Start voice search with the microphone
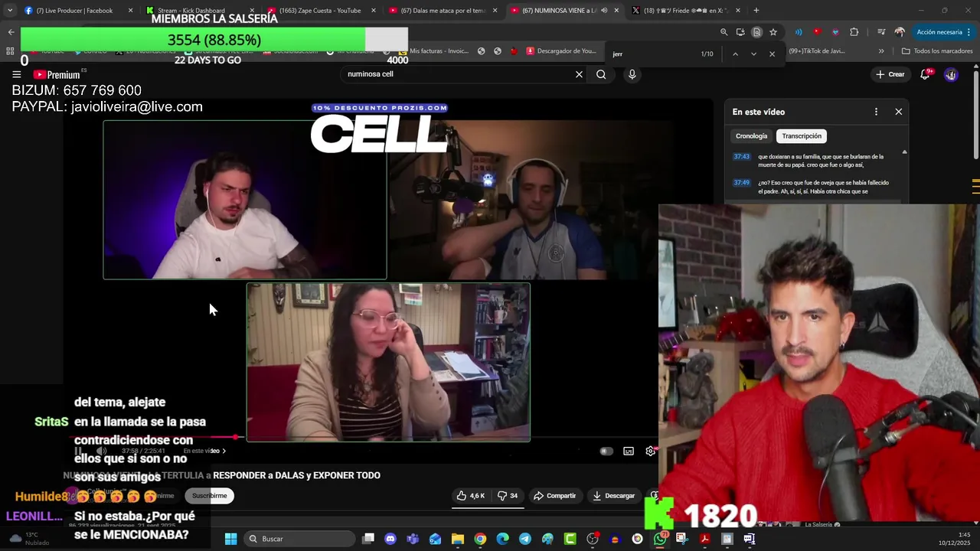This screenshot has height=551, width=980. coord(632,74)
